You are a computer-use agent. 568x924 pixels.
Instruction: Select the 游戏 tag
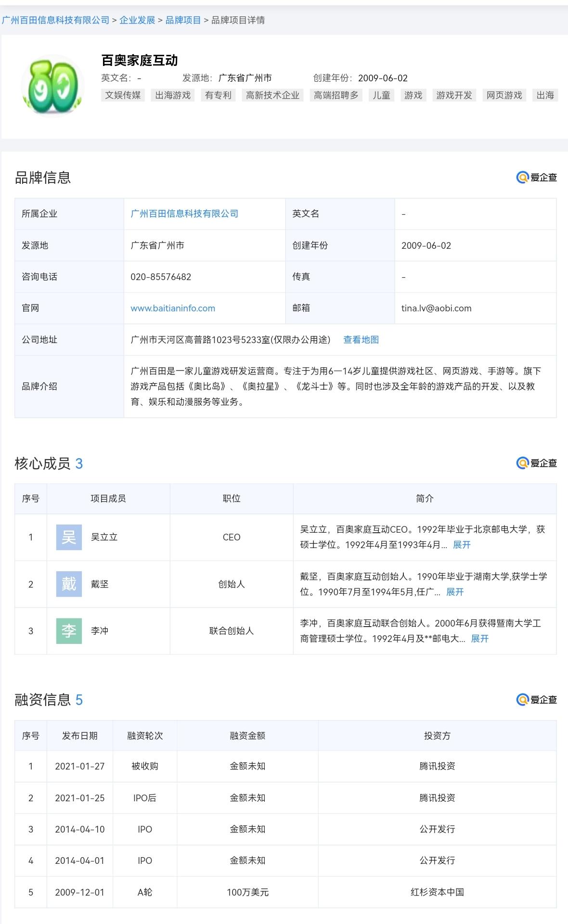pos(413,95)
